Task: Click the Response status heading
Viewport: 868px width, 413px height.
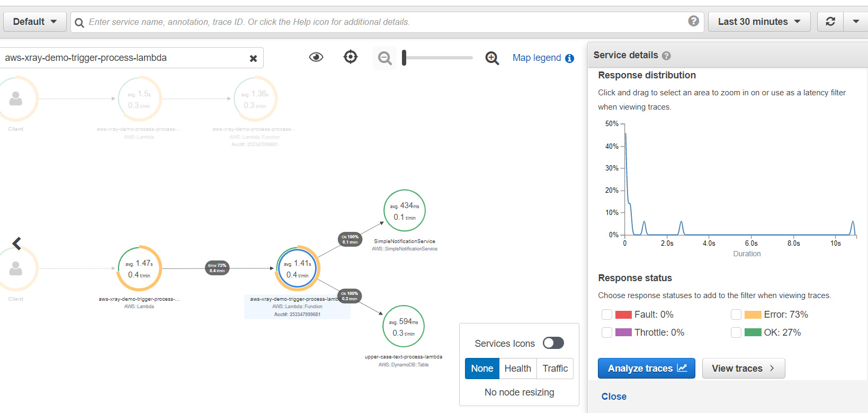Action: click(635, 278)
